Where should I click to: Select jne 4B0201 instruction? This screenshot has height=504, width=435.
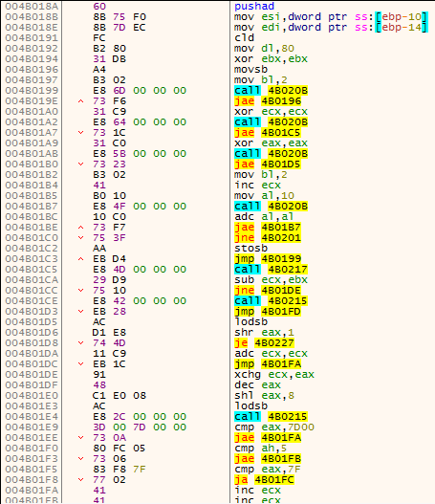(x=268, y=237)
